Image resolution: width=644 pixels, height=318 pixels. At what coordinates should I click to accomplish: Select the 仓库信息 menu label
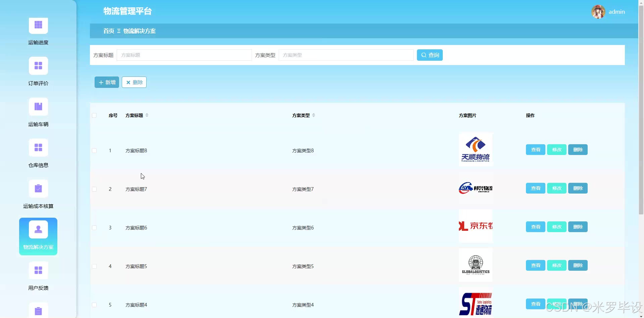pyautogui.click(x=38, y=165)
